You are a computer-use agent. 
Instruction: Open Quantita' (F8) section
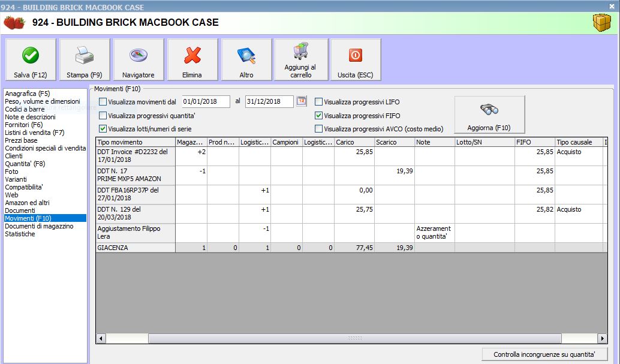[25, 164]
